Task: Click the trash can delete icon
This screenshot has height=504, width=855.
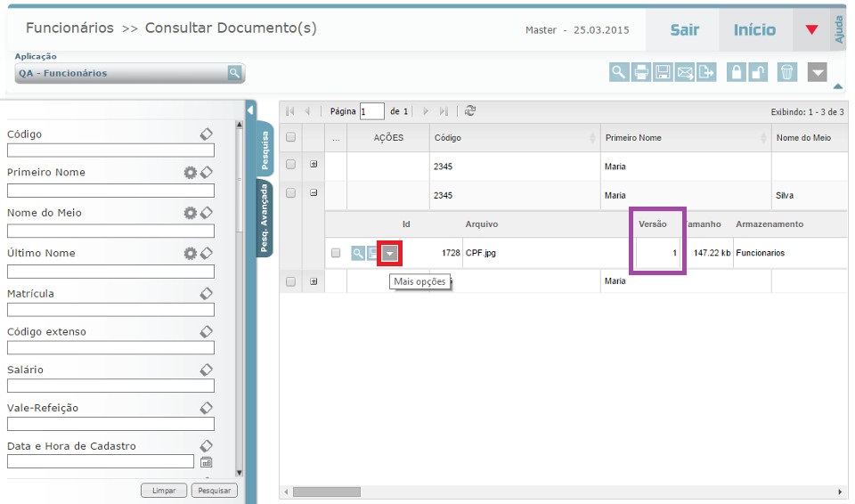Action: [x=786, y=73]
